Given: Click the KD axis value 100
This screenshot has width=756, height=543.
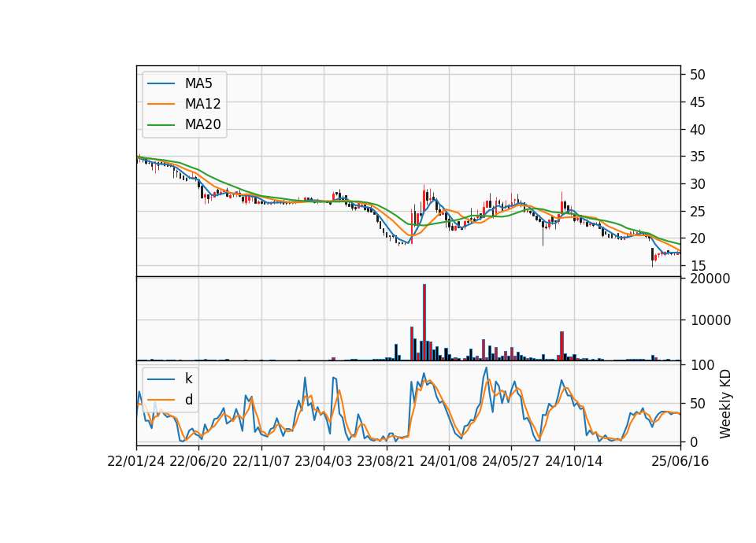Looking at the screenshot, I should point(702,365).
